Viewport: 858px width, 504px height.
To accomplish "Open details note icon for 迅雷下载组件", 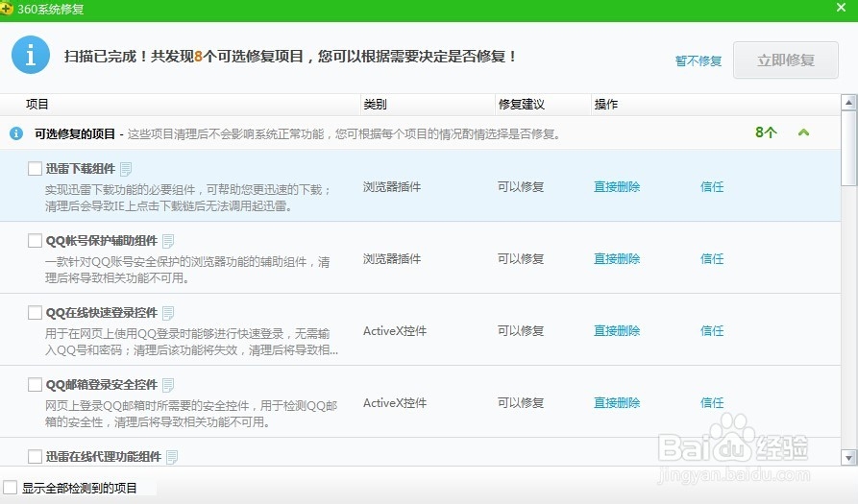I will (x=126, y=169).
